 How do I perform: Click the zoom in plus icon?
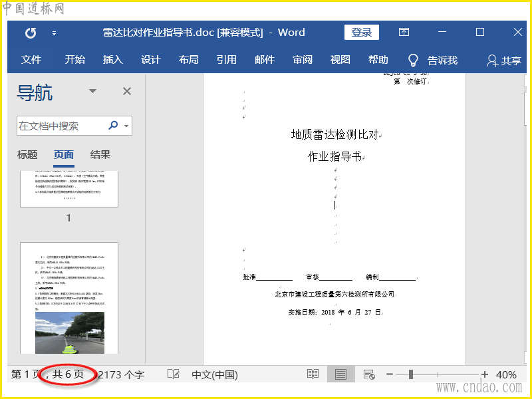point(485,374)
